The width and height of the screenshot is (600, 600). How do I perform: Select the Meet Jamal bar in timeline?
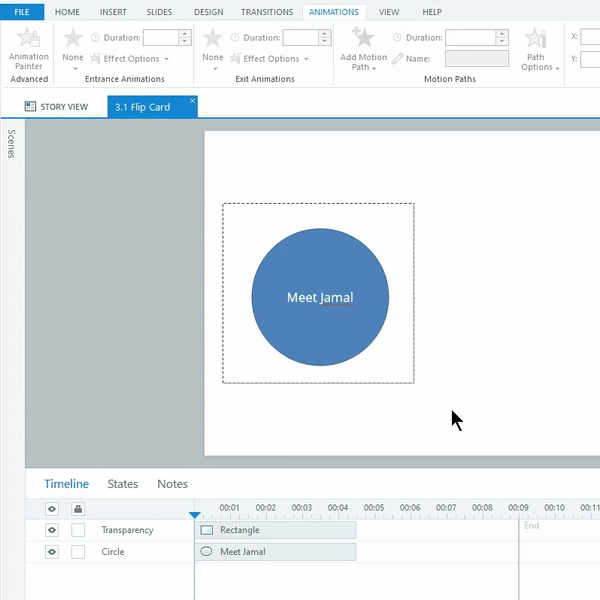click(x=276, y=551)
